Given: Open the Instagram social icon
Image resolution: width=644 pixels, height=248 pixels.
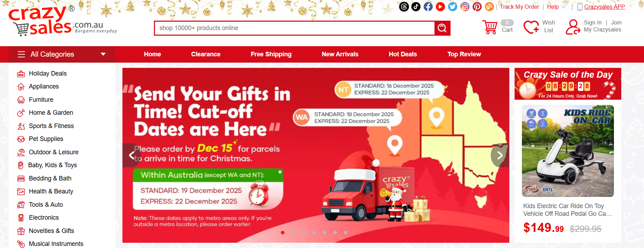Looking at the screenshot, I should (465, 7).
